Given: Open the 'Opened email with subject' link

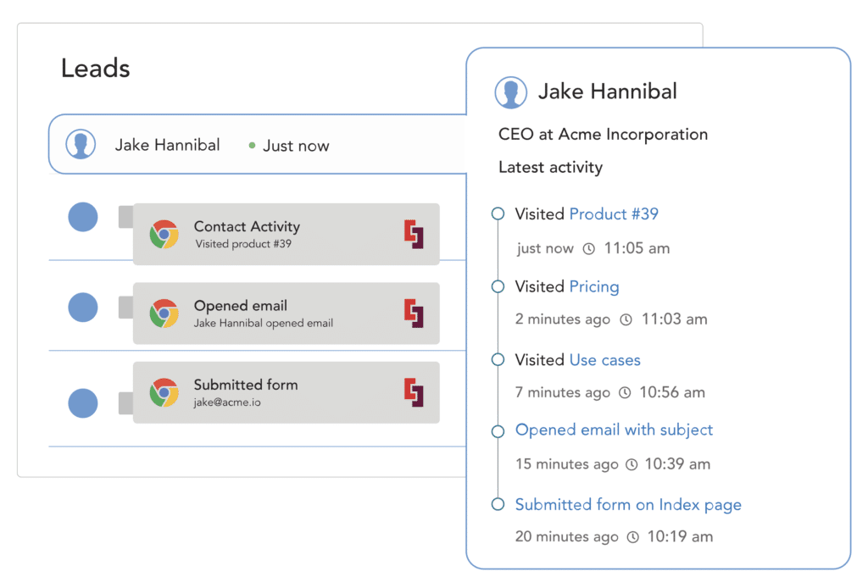Looking at the screenshot, I should click(615, 430).
